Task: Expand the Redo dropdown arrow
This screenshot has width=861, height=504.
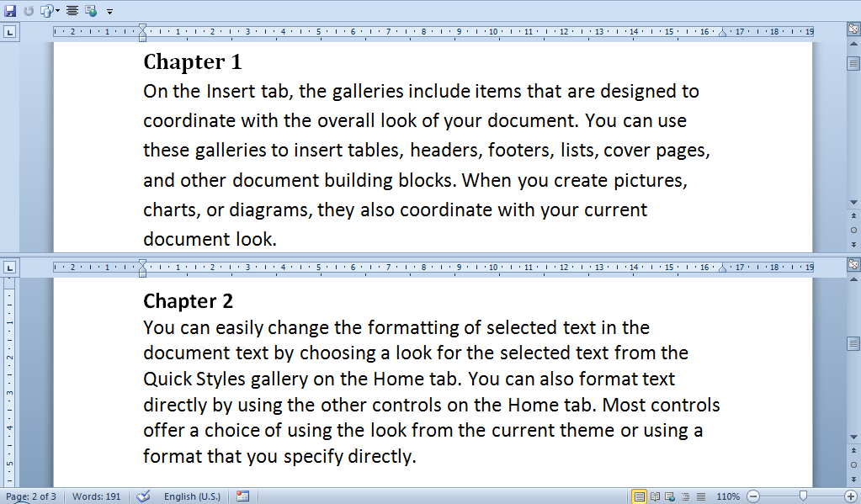Action: (57, 10)
